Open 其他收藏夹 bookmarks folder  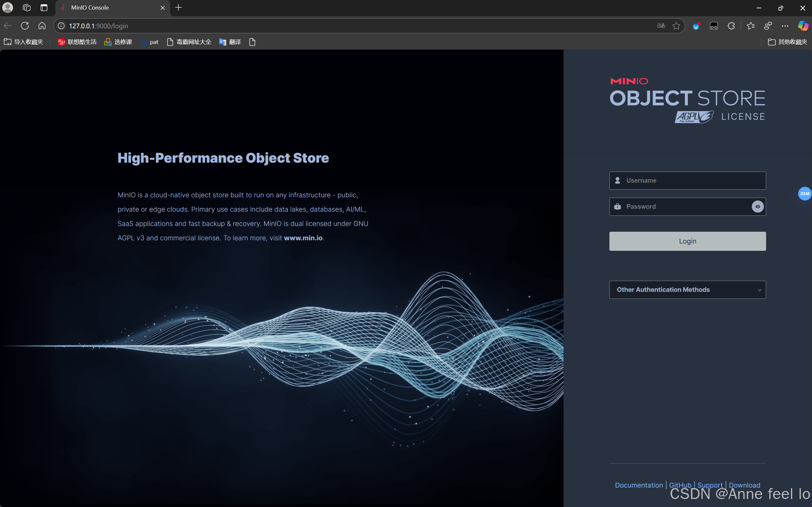click(787, 42)
